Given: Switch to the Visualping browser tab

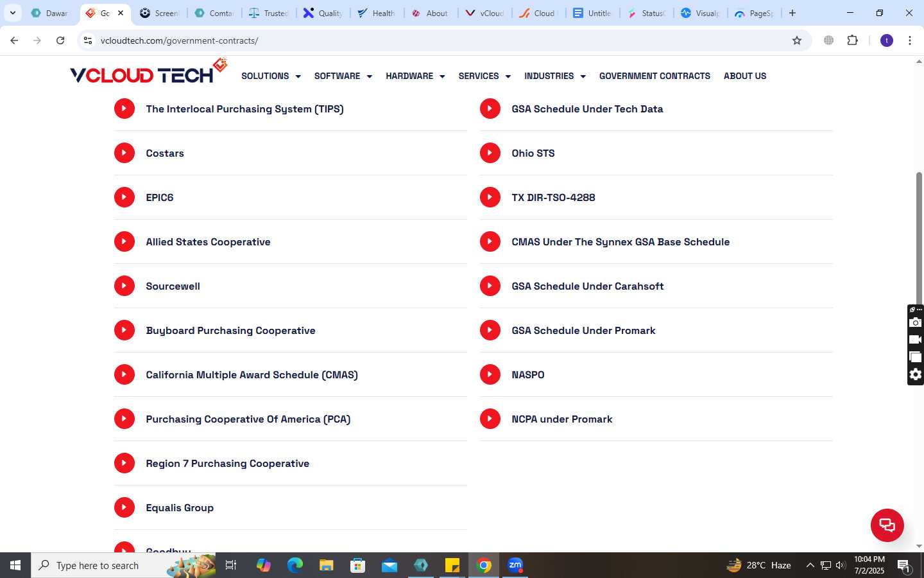Looking at the screenshot, I should (x=701, y=13).
